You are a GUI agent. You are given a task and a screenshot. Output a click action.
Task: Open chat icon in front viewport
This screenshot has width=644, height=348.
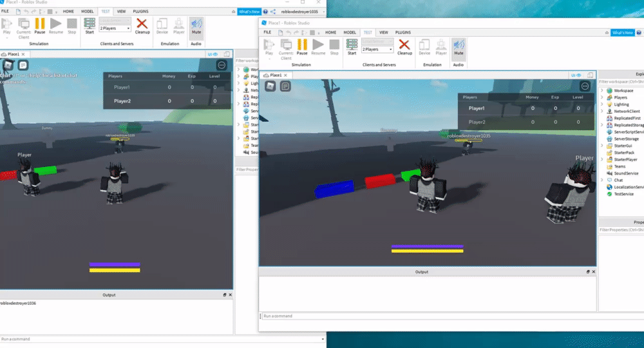(x=285, y=86)
